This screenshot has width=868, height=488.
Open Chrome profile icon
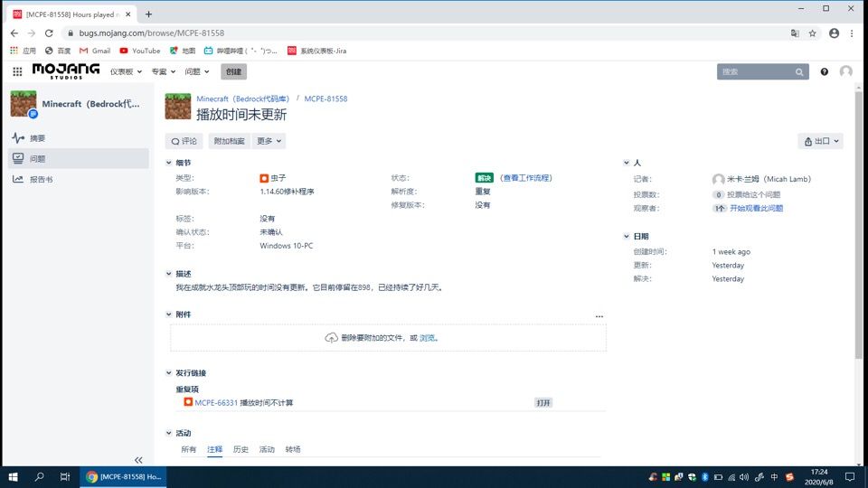coord(834,33)
